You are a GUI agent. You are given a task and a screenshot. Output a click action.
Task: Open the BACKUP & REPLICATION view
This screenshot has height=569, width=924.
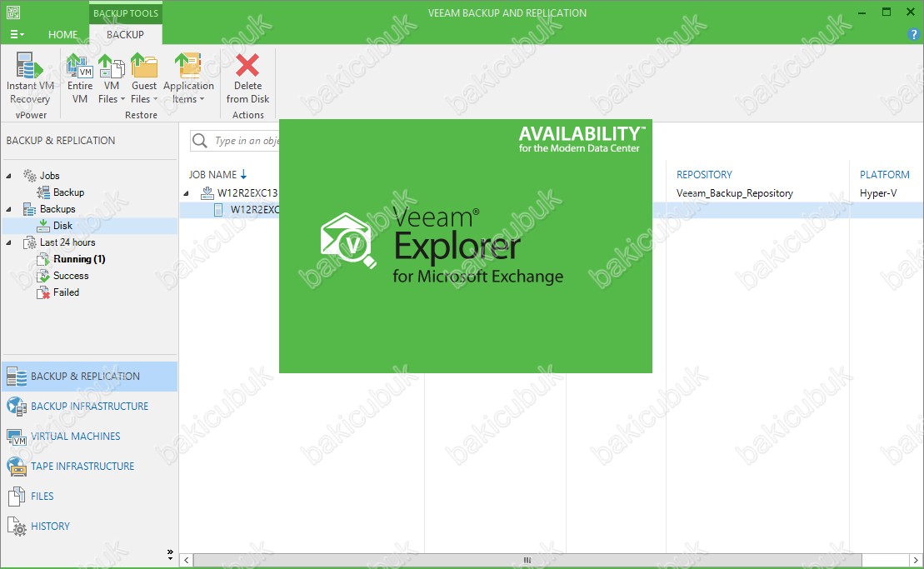point(90,377)
